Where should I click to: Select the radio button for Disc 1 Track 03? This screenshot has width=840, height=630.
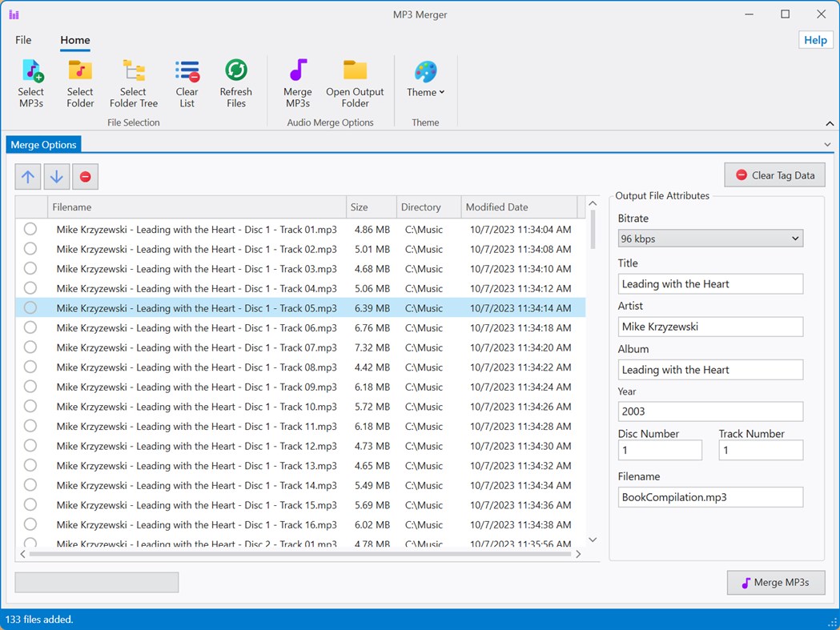pyautogui.click(x=30, y=269)
